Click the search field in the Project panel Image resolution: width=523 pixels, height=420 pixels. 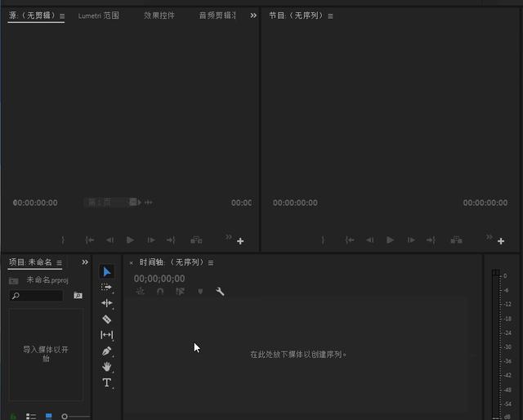tap(36, 296)
